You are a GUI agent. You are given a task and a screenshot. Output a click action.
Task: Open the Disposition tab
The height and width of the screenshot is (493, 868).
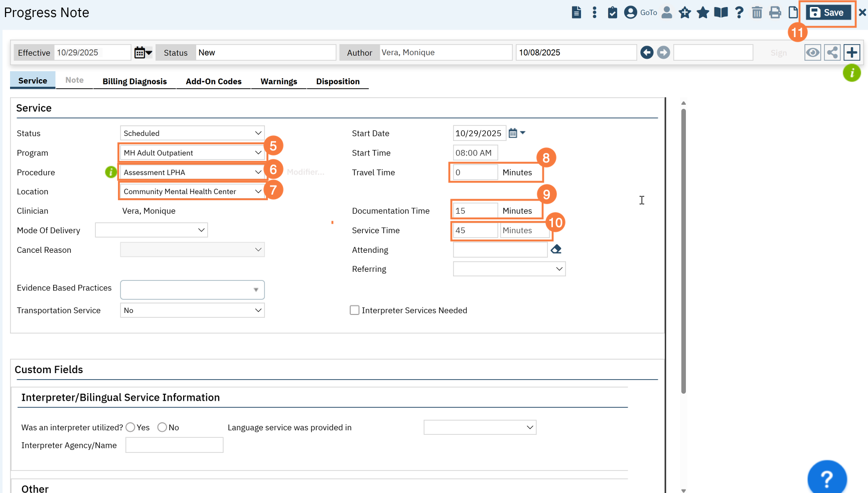(338, 81)
